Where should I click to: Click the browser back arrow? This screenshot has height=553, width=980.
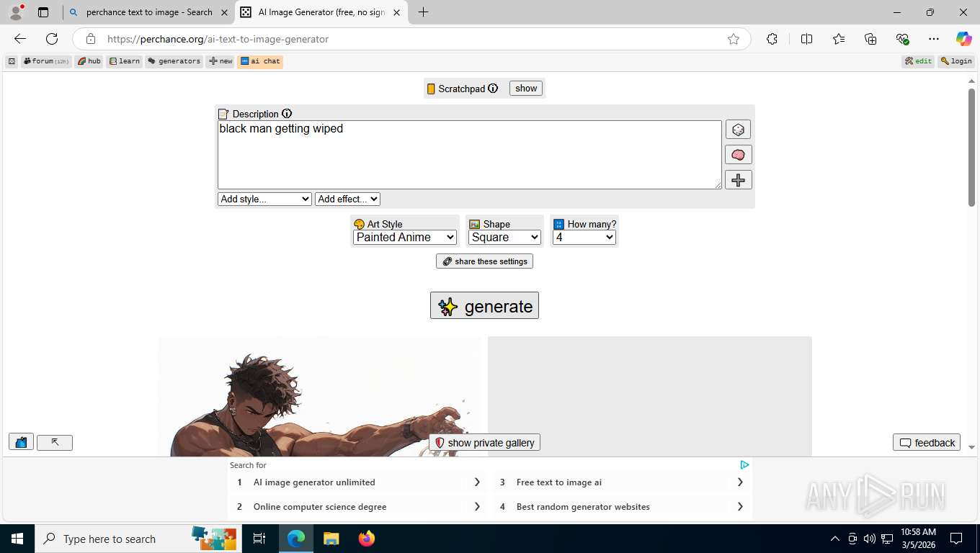click(20, 39)
